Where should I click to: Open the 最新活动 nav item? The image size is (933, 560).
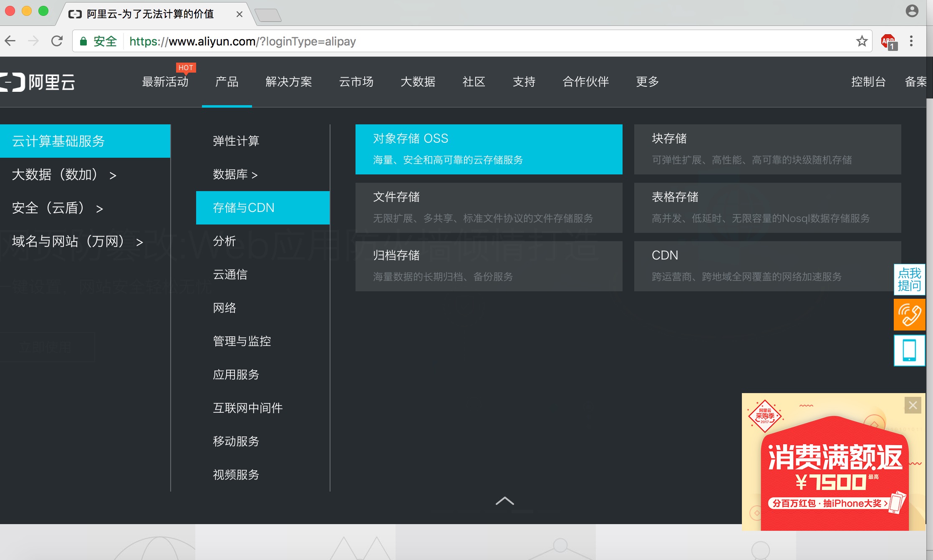point(165,82)
